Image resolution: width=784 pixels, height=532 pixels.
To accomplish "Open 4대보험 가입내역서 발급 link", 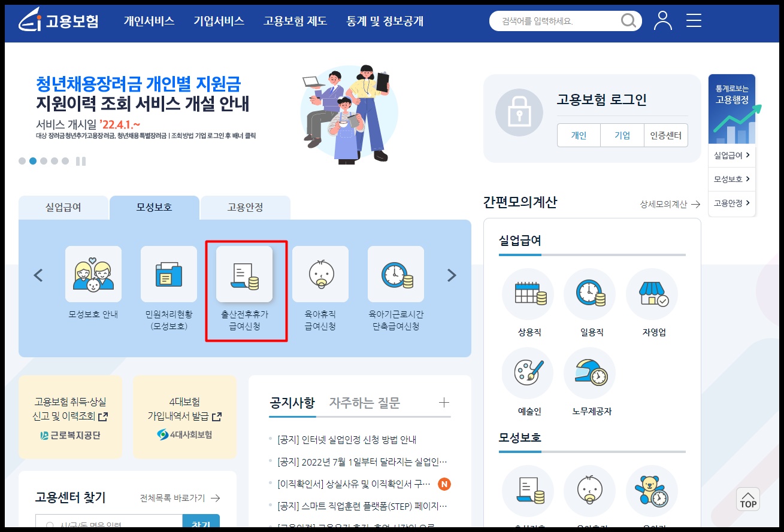I will [184, 417].
